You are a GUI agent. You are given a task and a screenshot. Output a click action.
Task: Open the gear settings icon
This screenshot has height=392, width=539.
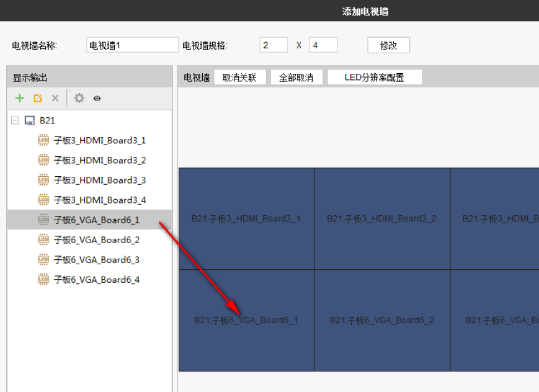coord(79,98)
